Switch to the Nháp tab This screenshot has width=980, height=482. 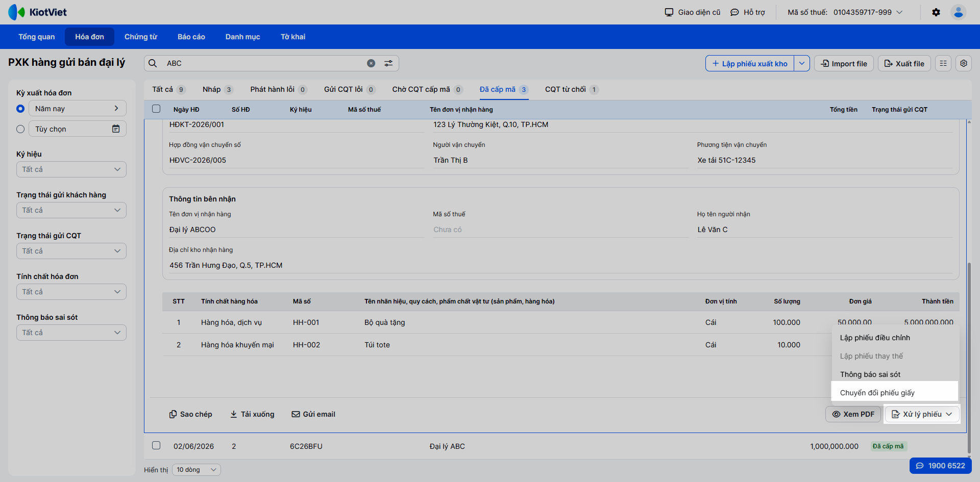coord(217,89)
